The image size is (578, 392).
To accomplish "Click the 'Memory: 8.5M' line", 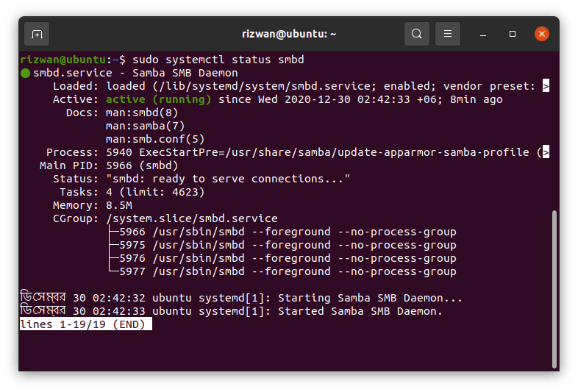I will point(93,205).
